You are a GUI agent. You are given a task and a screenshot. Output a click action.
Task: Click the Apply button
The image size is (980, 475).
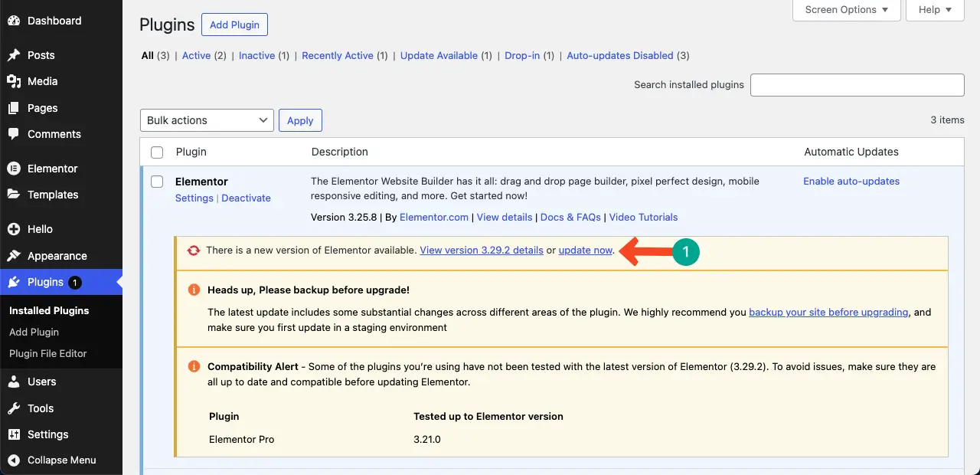[300, 120]
